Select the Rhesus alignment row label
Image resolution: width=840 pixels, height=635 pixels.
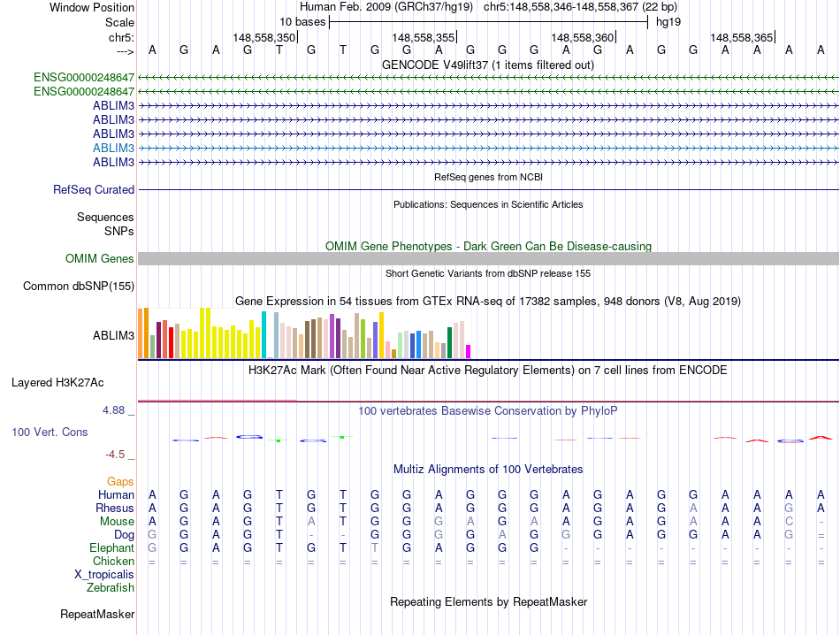115,509
